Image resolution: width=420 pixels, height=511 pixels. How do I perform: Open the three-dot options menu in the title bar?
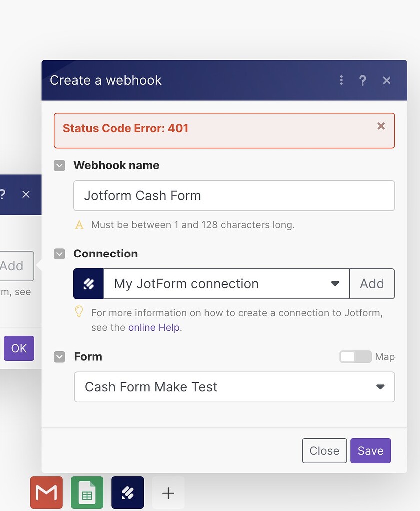[x=341, y=80]
